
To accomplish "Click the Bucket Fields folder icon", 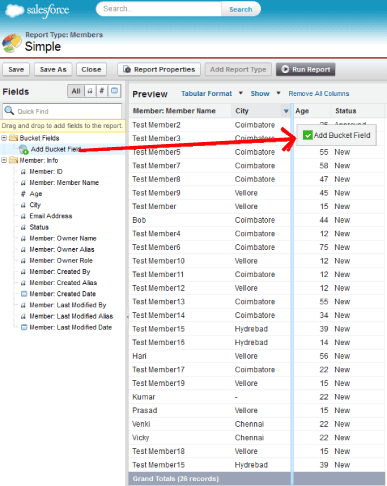I will click(x=13, y=138).
